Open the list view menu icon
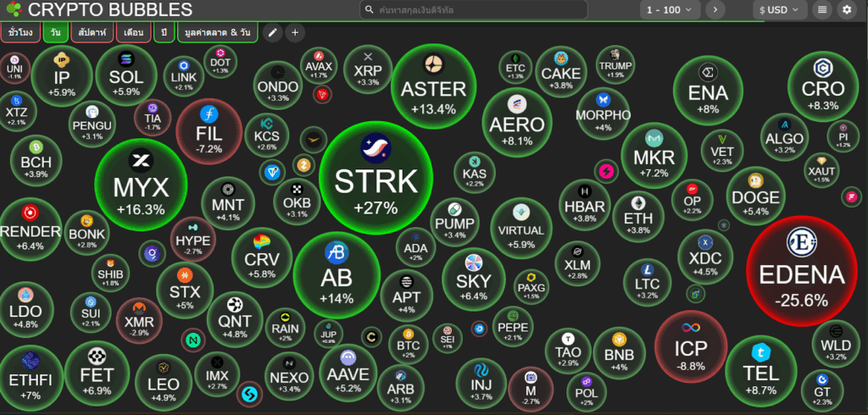This screenshot has width=868, height=415. click(x=821, y=10)
